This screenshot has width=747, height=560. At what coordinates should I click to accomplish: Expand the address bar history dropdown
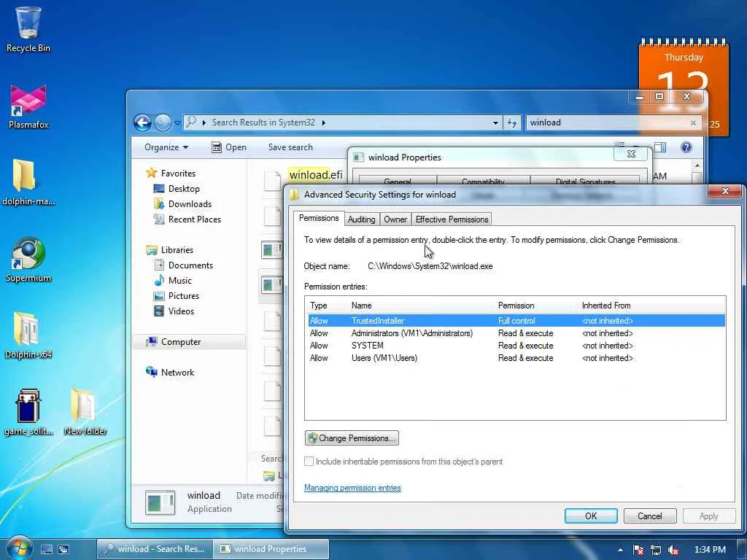(x=495, y=122)
